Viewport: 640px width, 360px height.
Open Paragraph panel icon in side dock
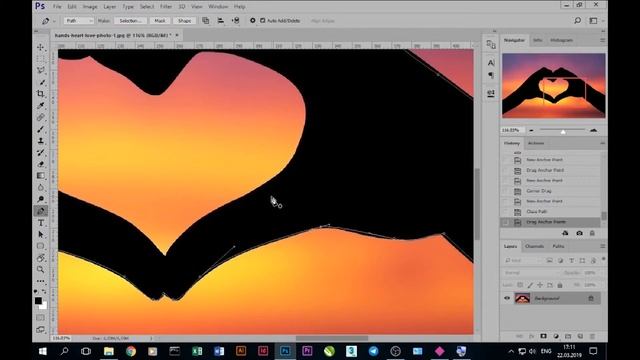(x=491, y=75)
